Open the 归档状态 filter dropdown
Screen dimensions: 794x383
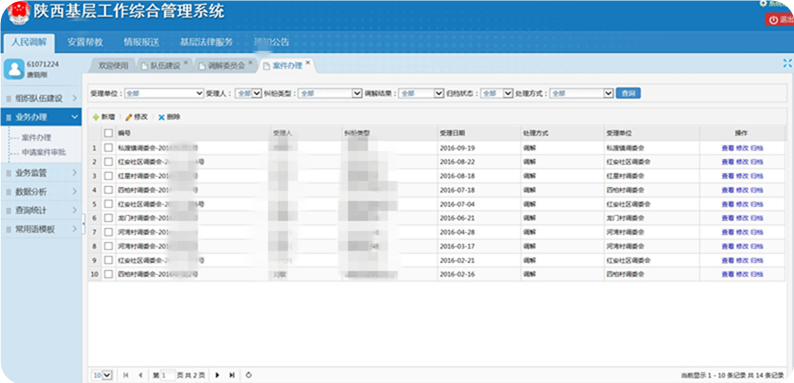pos(497,93)
